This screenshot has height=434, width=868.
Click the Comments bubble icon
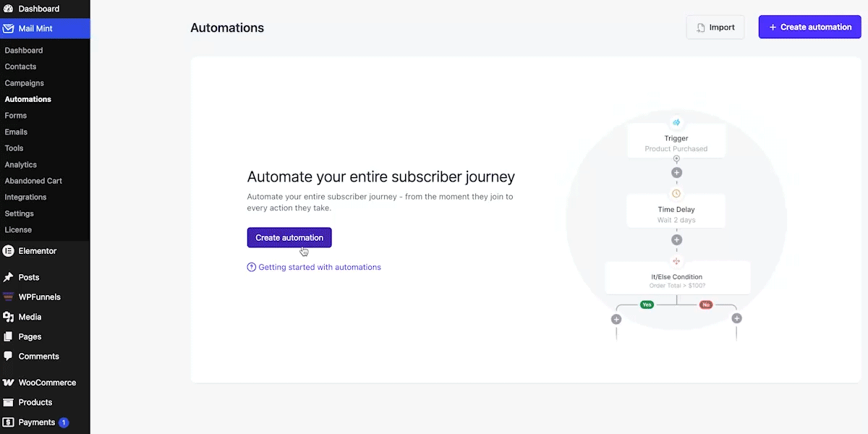8,356
